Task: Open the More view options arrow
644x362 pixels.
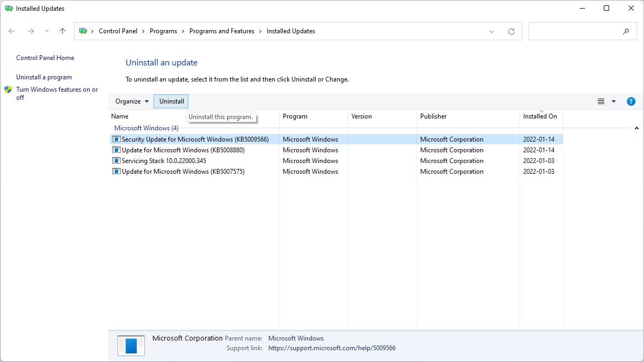Action: pos(614,101)
